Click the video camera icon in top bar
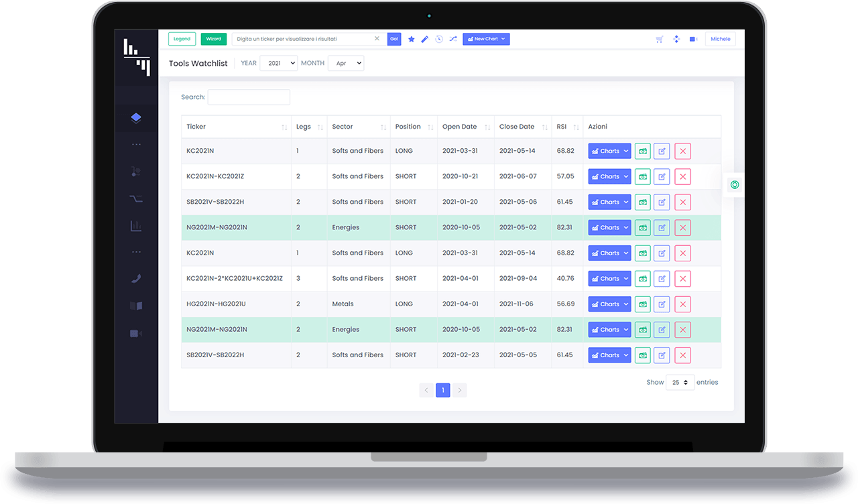This screenshot has width=858, height=504. [x=693, y=40]
